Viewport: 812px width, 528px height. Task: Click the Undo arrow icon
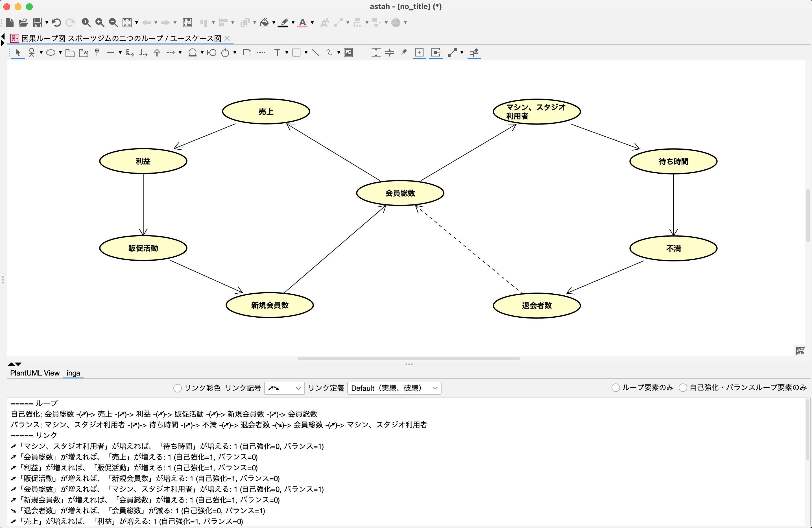[x=57, y=23]
